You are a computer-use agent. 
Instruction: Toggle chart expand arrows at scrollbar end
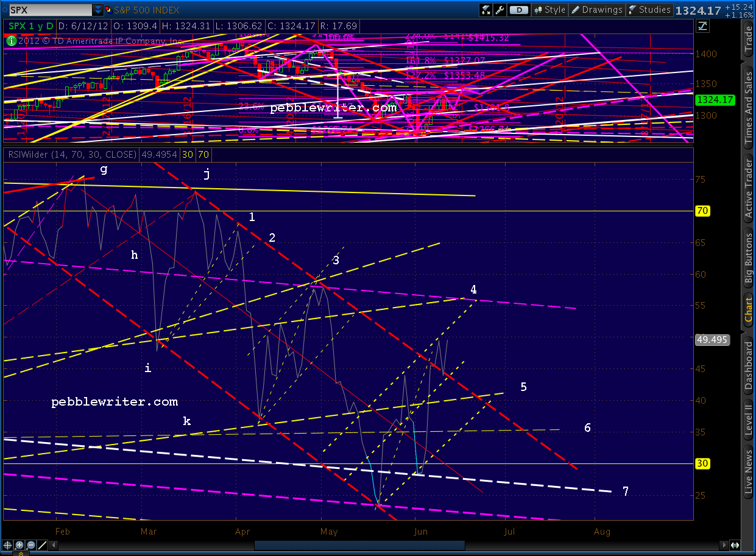pos(735,545)
